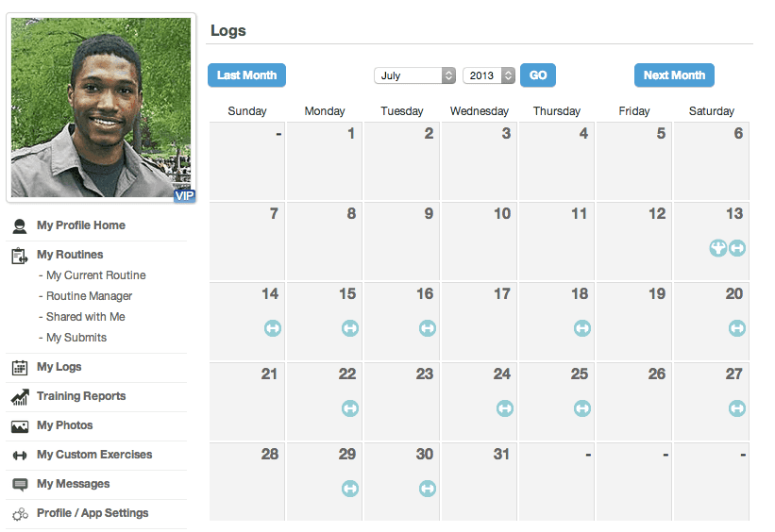Click the flexing-arms icon on July 13
Image resolution: width=775 pixels, height=532 pixels.
coord(719,248)
